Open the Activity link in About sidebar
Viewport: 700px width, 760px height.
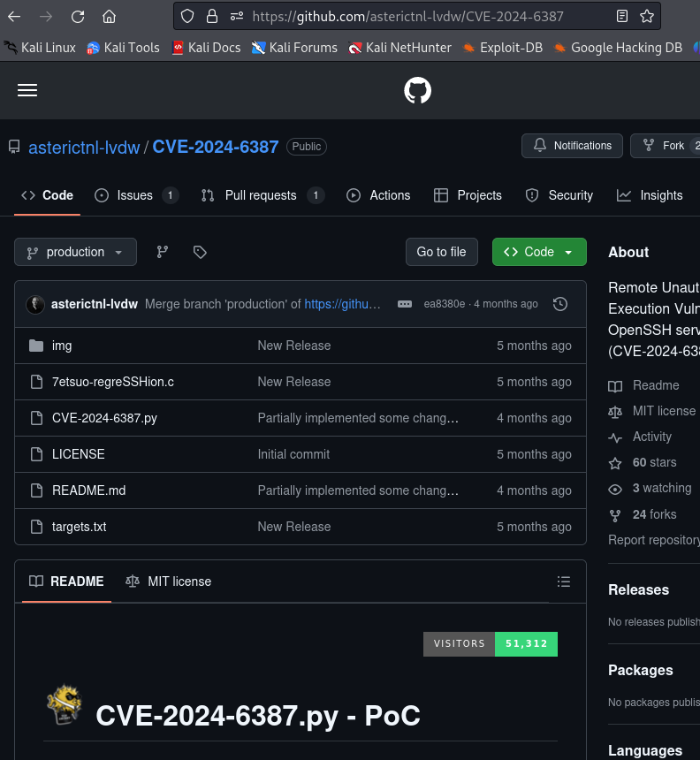[651, 437]
